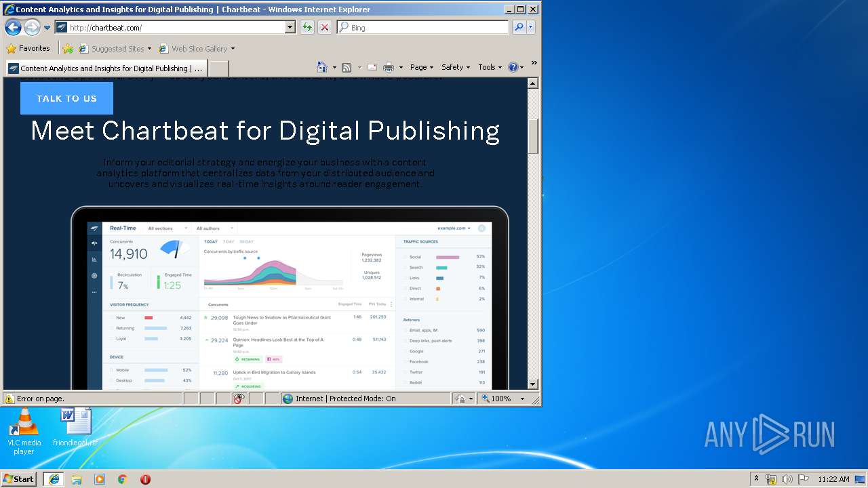Expand the address bar URL history dropdown
This screenshot has height=488, width=868.
290,27
